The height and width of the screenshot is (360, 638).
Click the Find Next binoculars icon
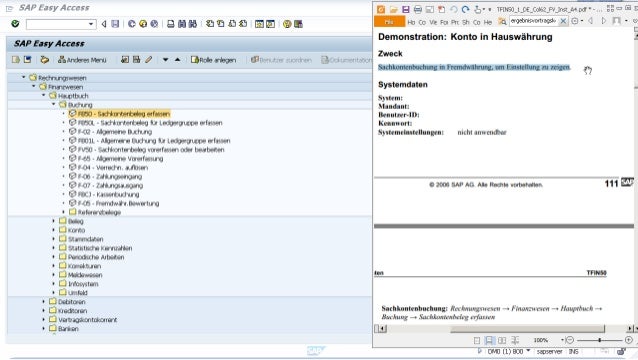193,24
